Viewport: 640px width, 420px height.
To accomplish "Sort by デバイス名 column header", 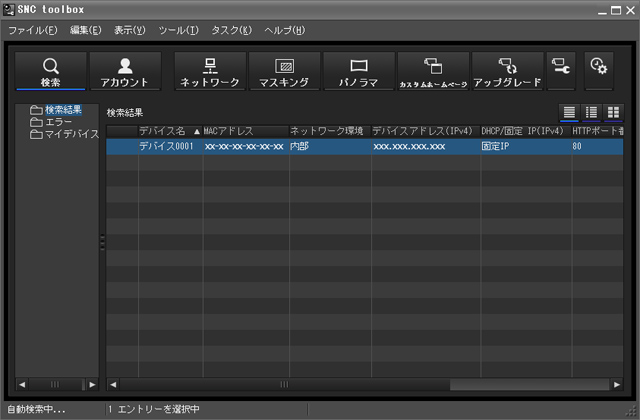I will 163,131.
